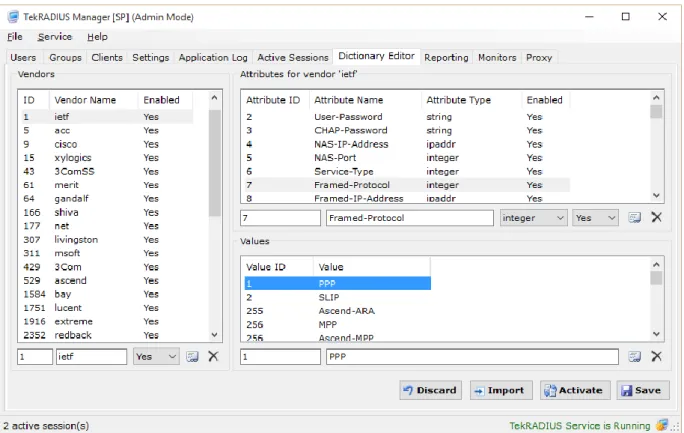This screenshot has height=433, width=684.
Task: Select the xylogics vendor row
Action: point(107,158)
